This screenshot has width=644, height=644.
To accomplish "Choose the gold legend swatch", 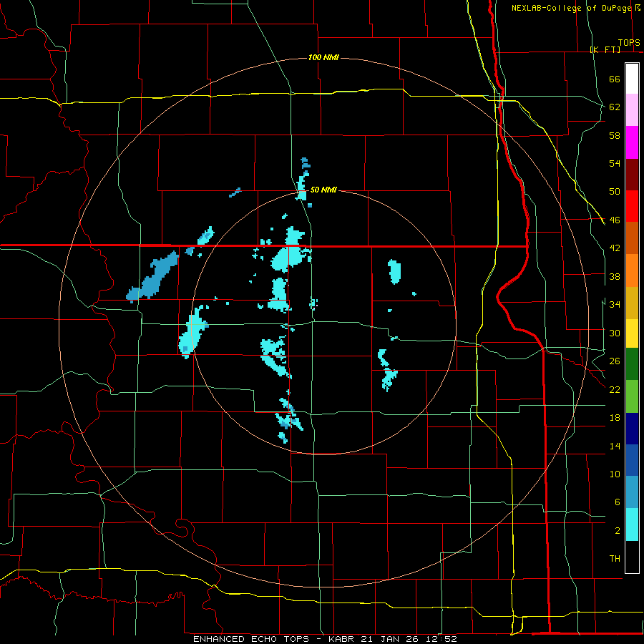I will 632,303.
